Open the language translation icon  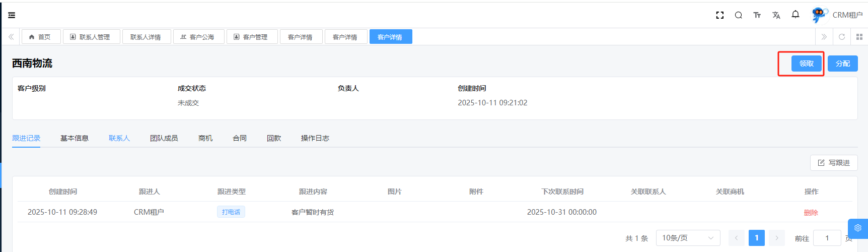(776, 15)
